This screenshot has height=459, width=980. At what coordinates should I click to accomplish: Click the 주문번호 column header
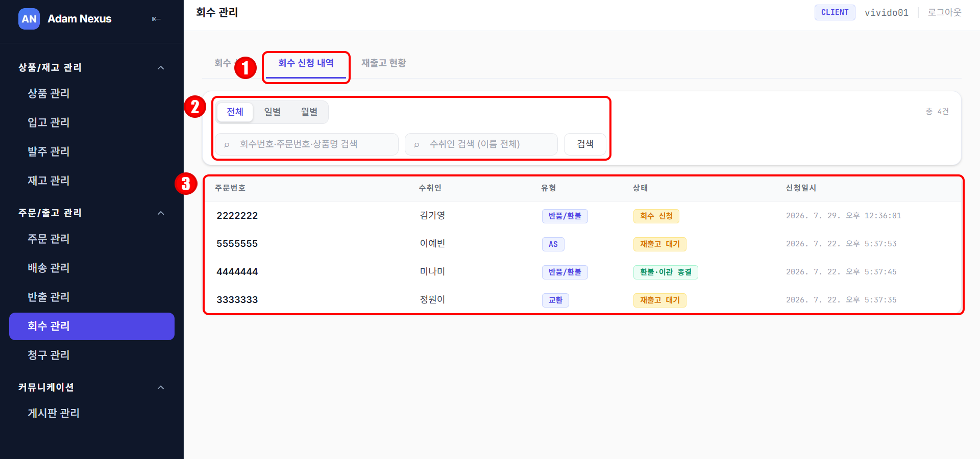coord(230,188)
